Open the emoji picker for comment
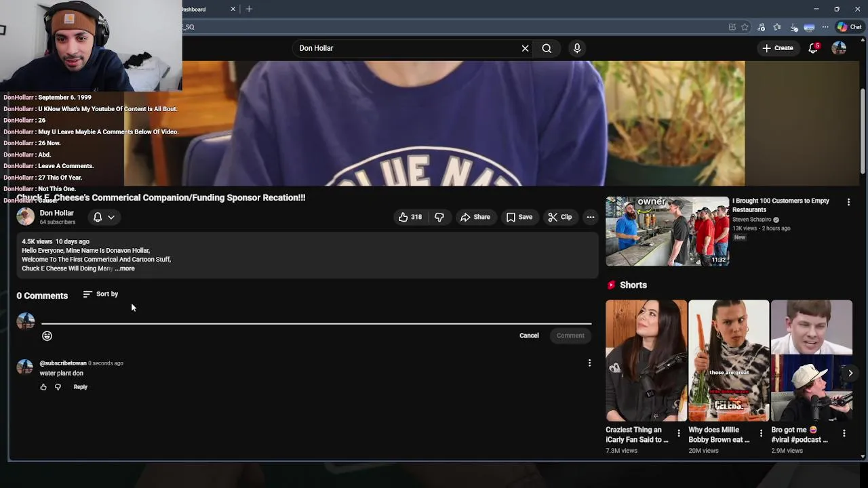Image resolution: width=868 pixels, height=488 pixels. [47, 335]
